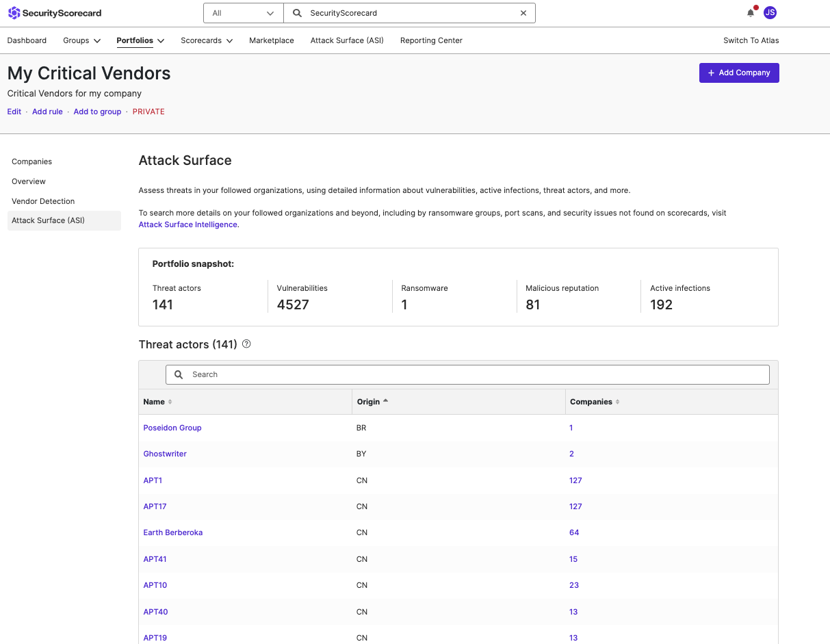Open the APT41 threat actor

[155, 559]
